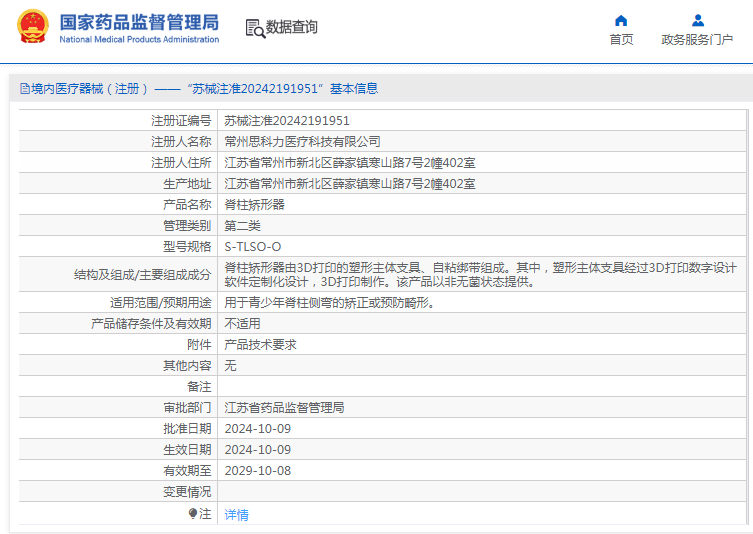Click the data query magnifier icon
753x534 pixels.
click(255, 28)
